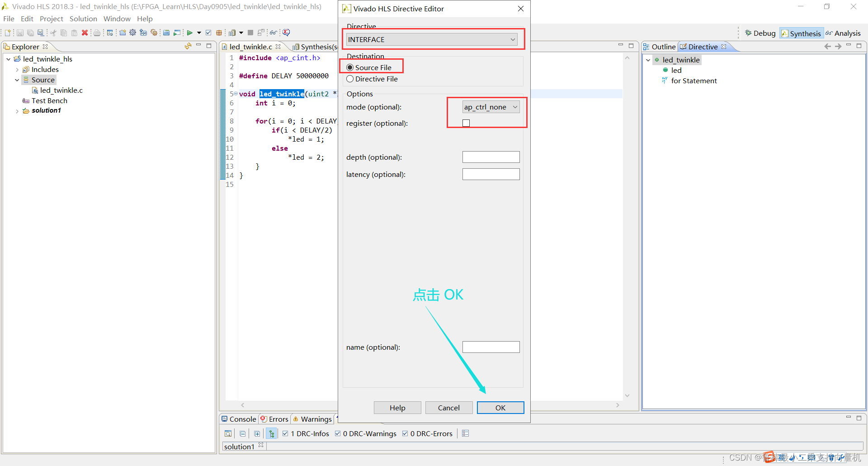Click the depth (optional) input field

[491, 157]
